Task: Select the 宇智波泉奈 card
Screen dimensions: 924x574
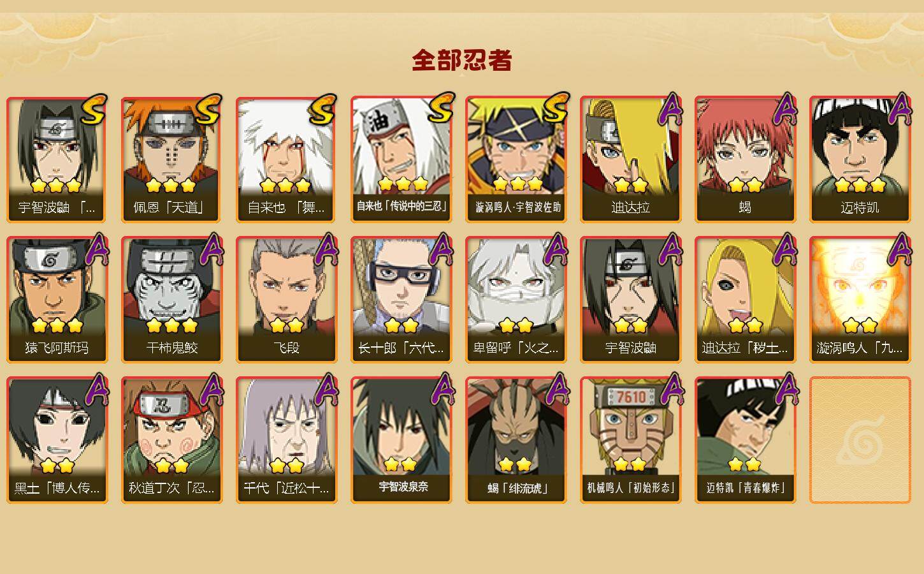Action: [401, 440]
